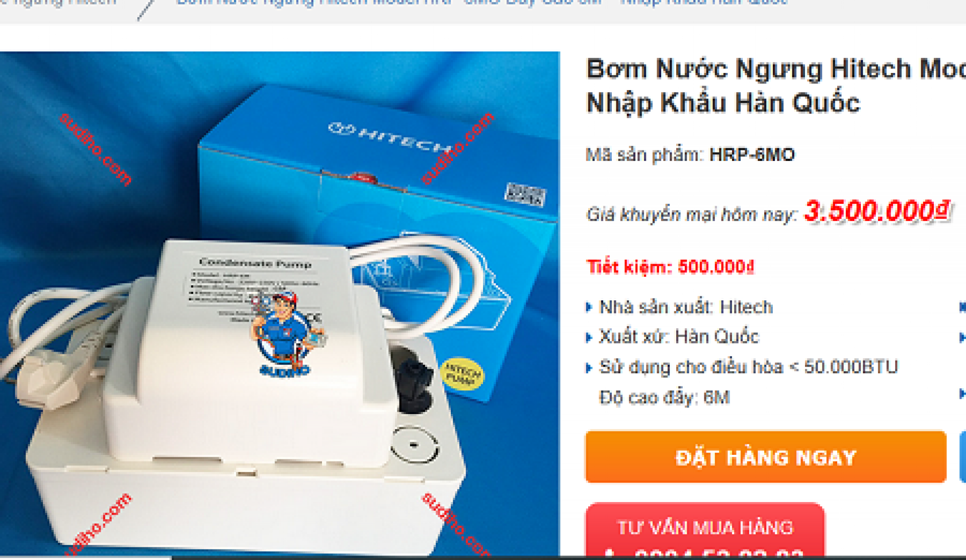Click the breadcrumb slash separator
This screenshot has height=560, width=966.
click(x=146, y=8)
